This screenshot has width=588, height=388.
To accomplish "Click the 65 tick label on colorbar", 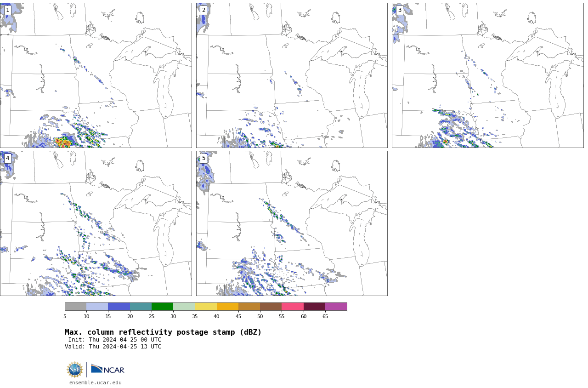I will pyautogui.click(x=325, y=316).
